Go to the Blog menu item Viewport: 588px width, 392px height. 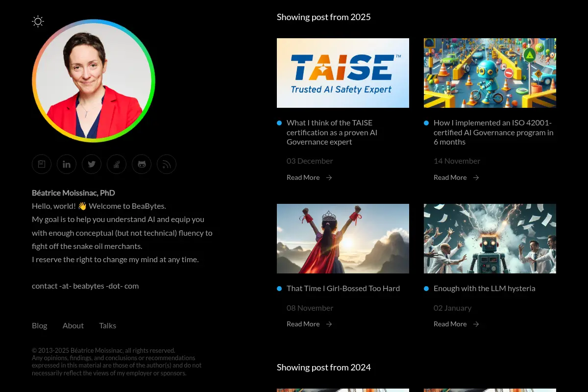point(40,325)
